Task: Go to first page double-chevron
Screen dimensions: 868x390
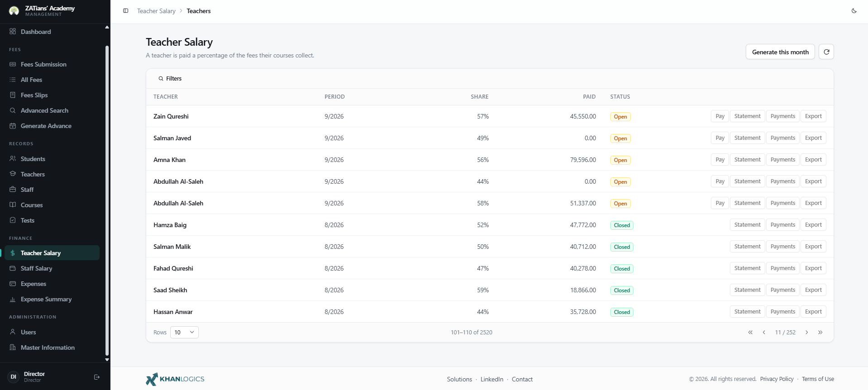Action: (750, 333)
